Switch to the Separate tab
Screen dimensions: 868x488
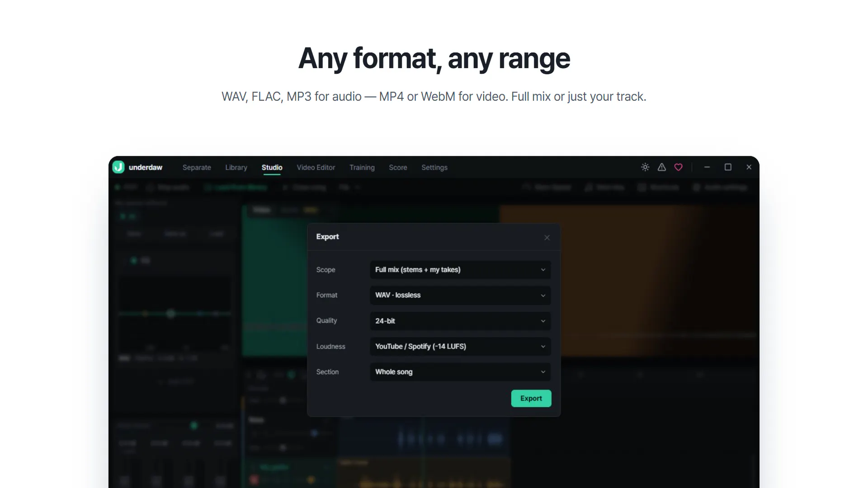click(197, 167)
